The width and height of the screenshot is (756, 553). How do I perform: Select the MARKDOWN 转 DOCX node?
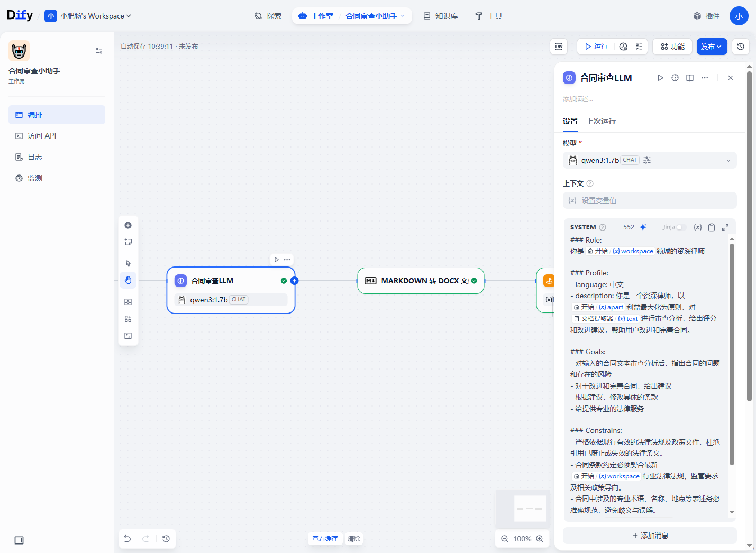tap(421, 281)
